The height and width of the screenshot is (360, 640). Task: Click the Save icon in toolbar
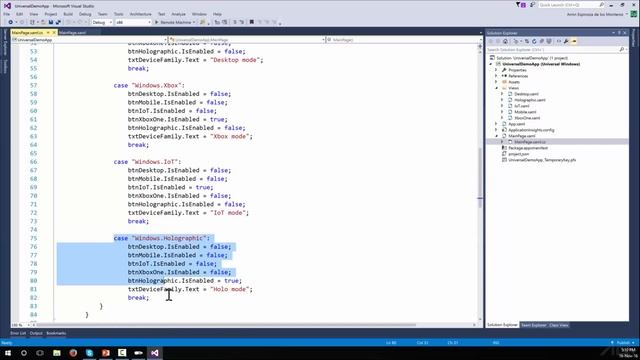[51, 22]
